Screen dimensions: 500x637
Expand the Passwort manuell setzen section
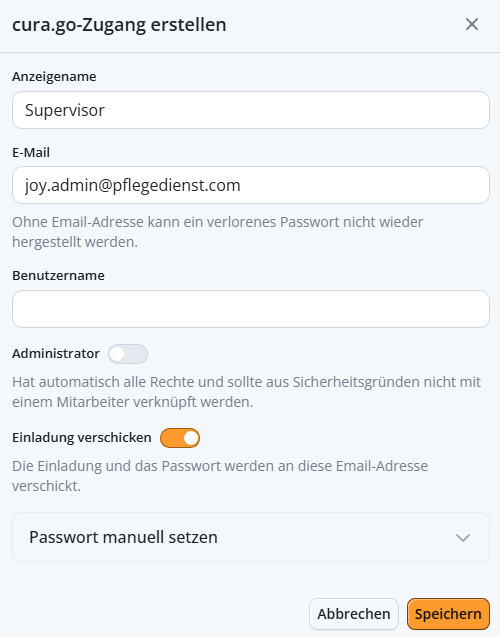pos(251,537)
